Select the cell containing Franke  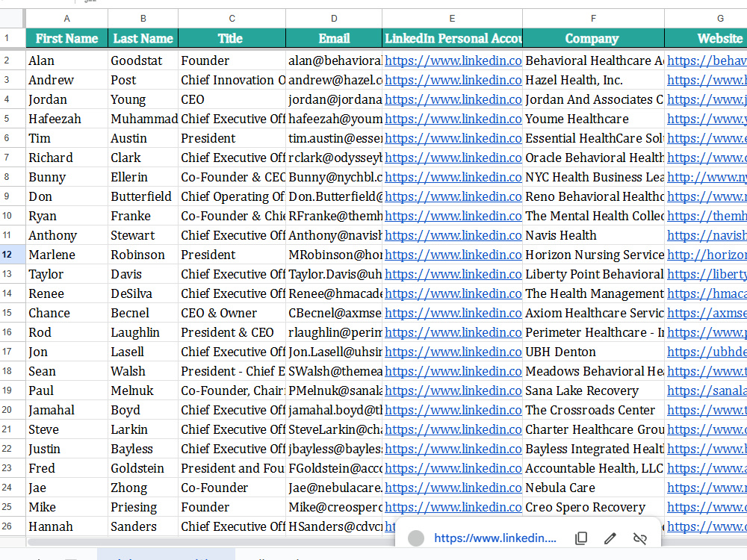(x=143, y=216)
